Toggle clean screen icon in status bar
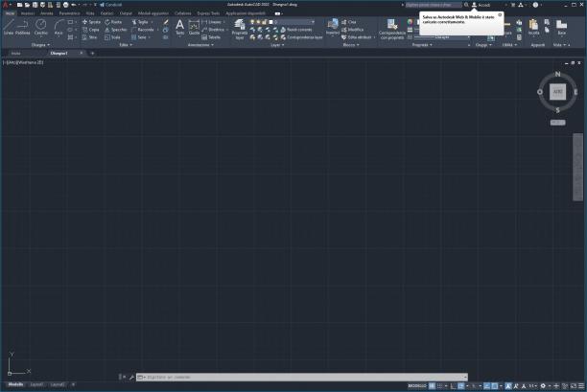Screen dimensions: 587x392 coord(574,385)
